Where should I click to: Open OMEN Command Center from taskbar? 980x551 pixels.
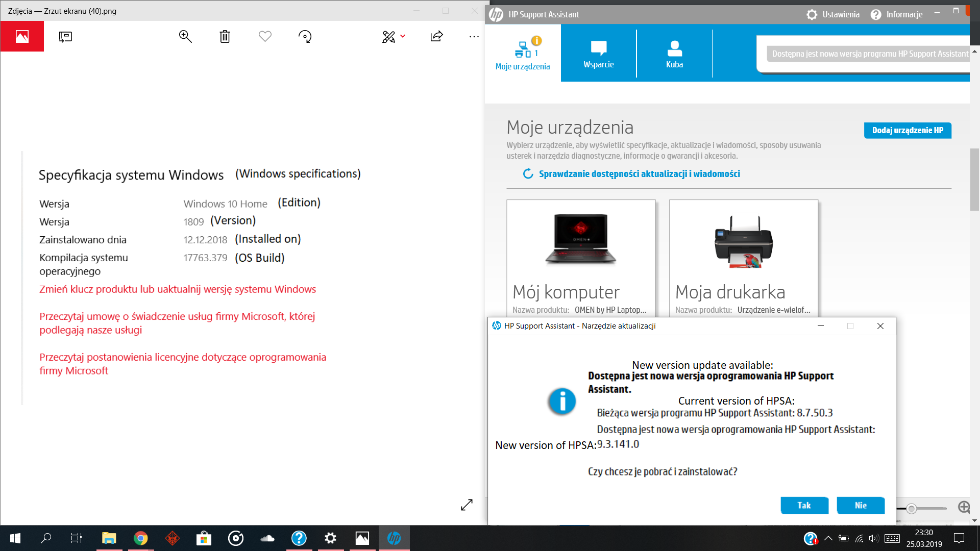(x=172, y=538)
